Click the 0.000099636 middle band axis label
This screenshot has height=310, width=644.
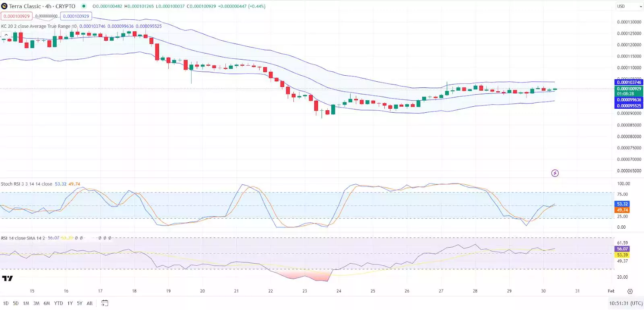coord(629,100)
